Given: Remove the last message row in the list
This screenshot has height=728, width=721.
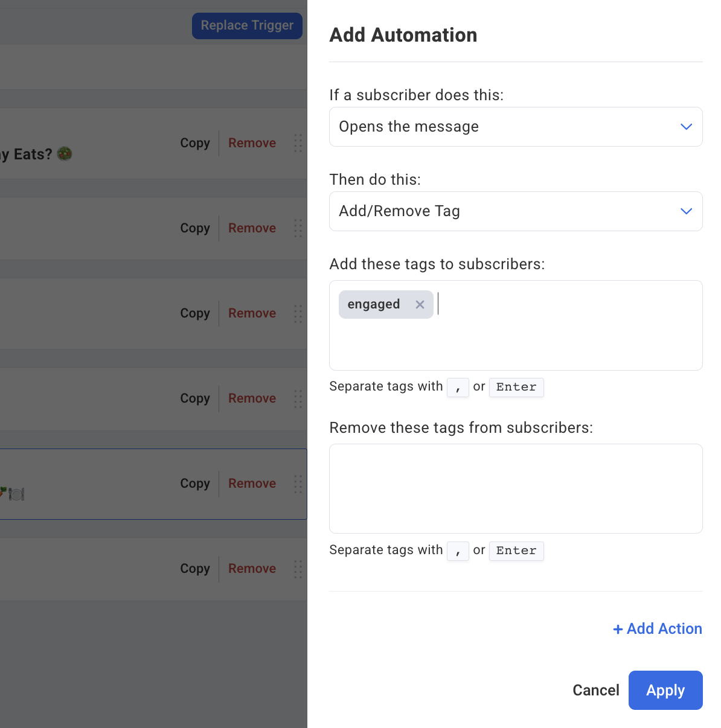Looking at the screenshot, I should tap(252, 569).
